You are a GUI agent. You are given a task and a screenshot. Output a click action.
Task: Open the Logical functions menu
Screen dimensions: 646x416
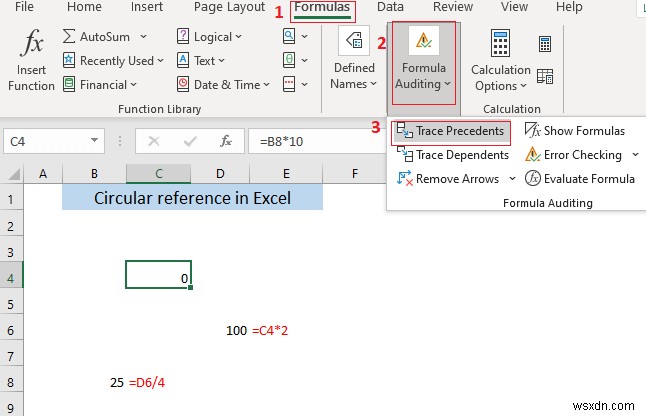tap(209, 37)
